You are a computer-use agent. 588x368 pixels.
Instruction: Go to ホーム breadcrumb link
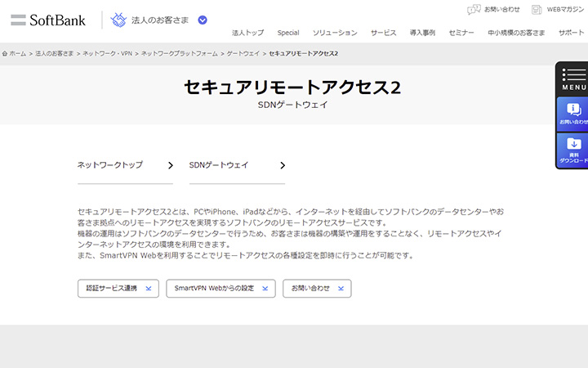[18, 54]
